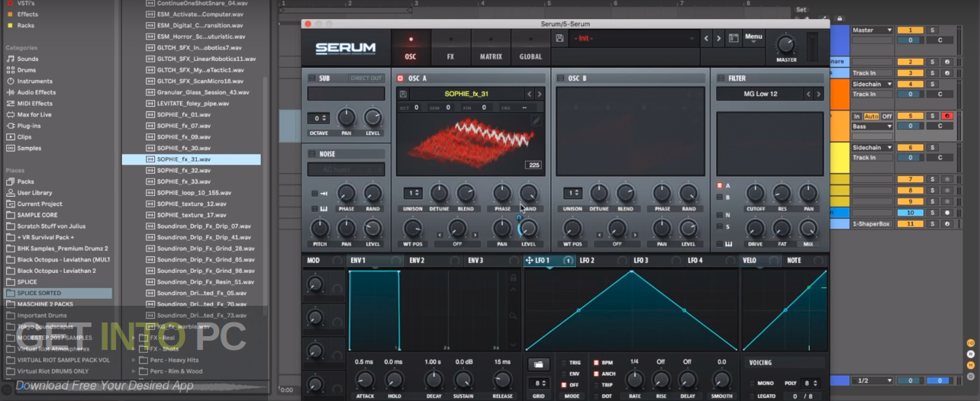Adjust filter CUTOFF knob
Screen dimensions: 980x401
[x=755, y=193]
